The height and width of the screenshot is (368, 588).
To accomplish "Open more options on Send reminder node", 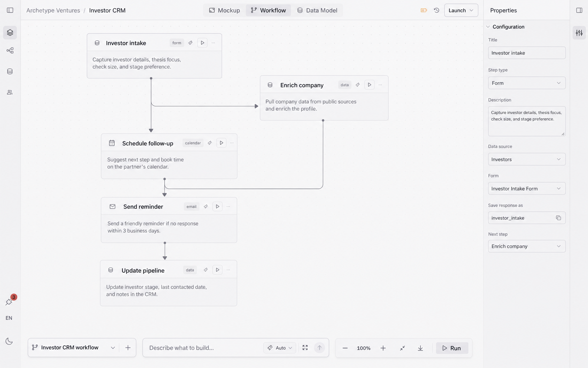I will click(x=228, y=206).
